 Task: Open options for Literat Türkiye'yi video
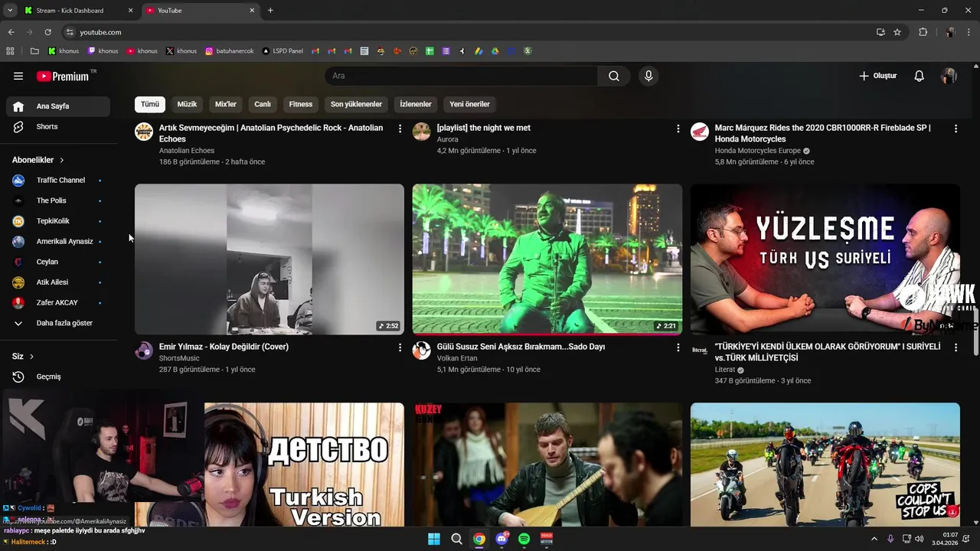point(955,347)
